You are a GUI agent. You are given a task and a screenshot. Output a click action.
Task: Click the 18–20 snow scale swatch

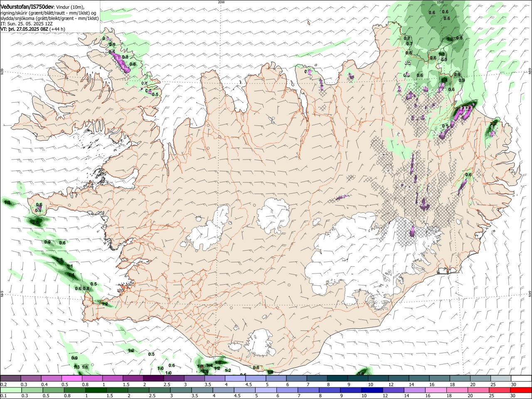click(x=460, y=379)
